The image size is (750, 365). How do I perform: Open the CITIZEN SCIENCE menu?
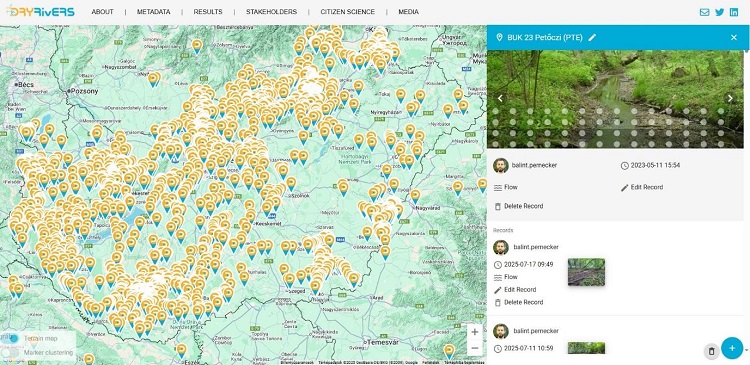tap(348, 12)
